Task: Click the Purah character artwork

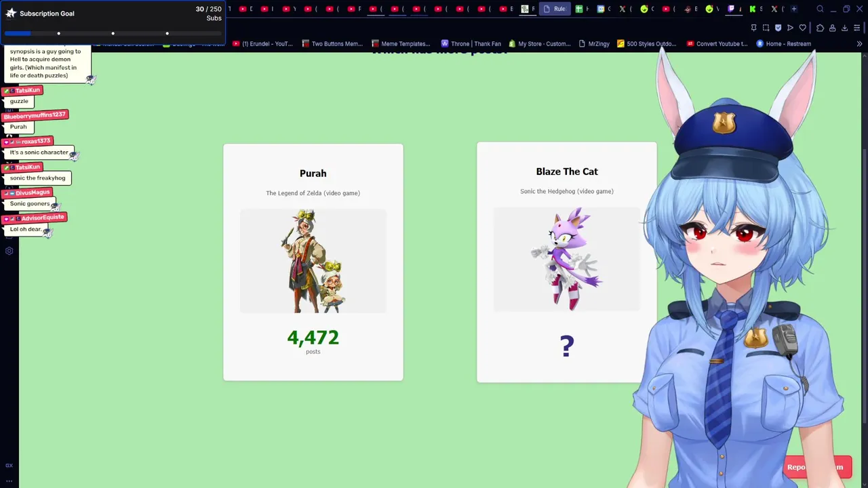Action: (313, 261)
